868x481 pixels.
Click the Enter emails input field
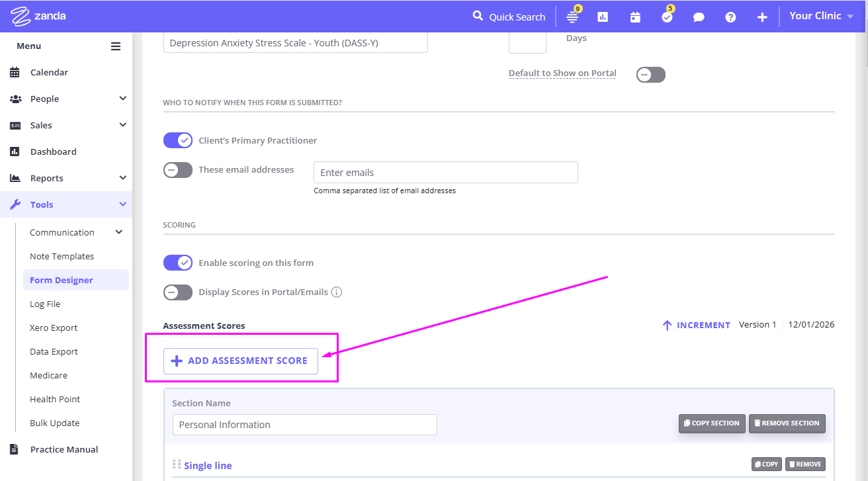pyautogui.click(x=445, y=172)
